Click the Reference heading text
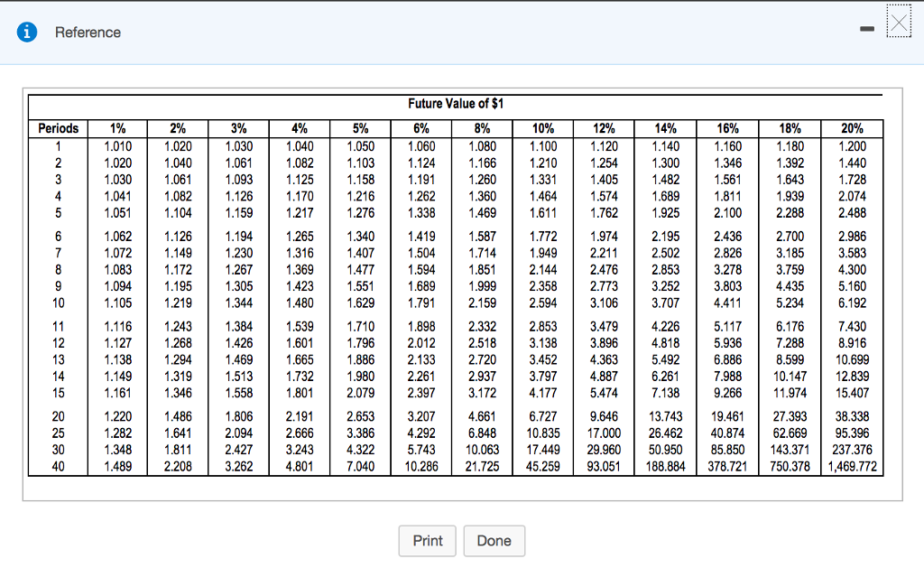 pos(88,33)
